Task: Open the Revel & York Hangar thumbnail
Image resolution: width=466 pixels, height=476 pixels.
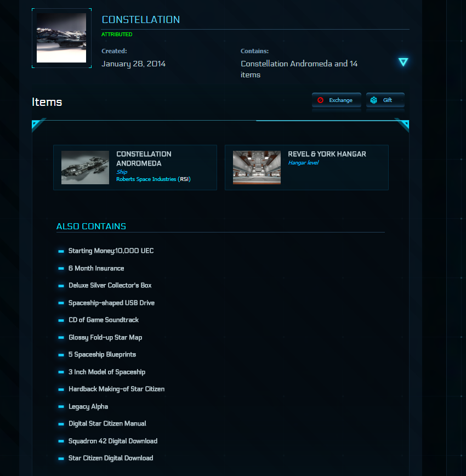Action: coord(257,168)
